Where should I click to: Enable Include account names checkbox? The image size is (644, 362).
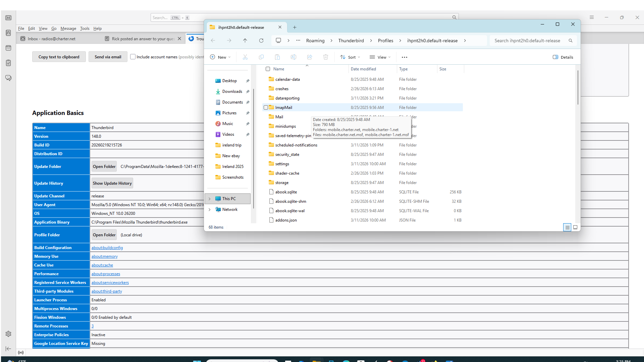click(x=133, y=57)
